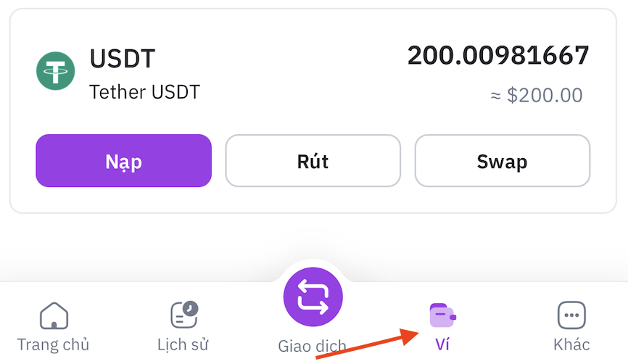The width and height of the screenshot is (628, 364).
Task: Click the ≈ $200.00 fiat value
Action: click(537, 95)
